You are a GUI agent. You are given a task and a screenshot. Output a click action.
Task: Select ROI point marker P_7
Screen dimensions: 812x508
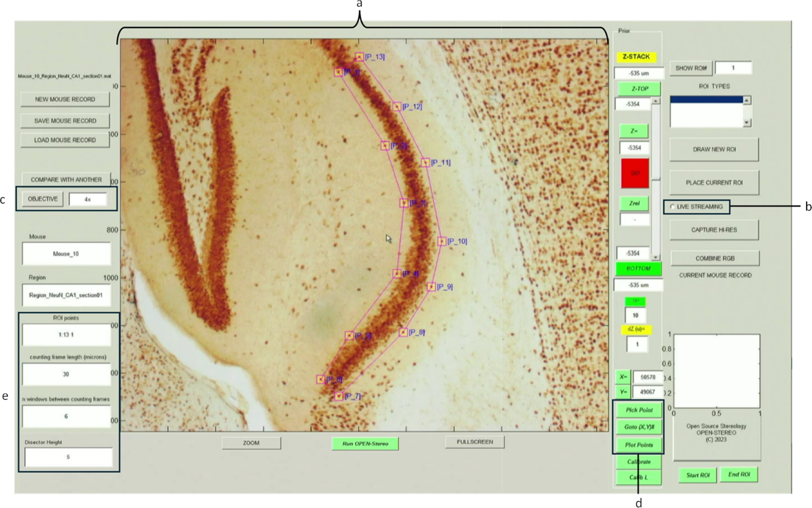339,396
